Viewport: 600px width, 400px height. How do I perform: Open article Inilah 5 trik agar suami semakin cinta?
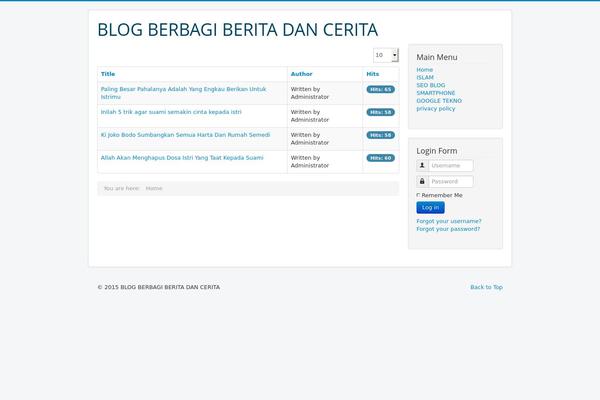pyautogui.click(x=171, y=112)
